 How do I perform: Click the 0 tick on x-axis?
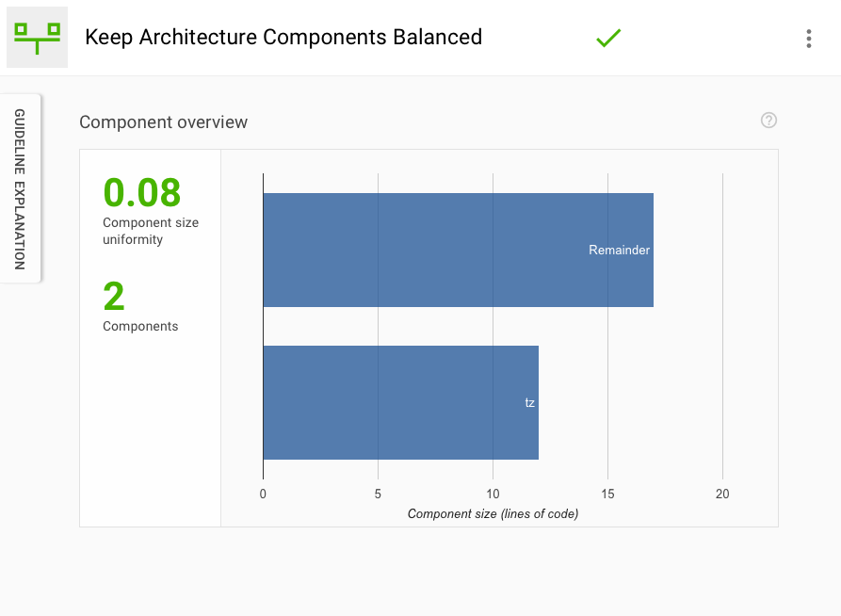click(x=263, y=494)
